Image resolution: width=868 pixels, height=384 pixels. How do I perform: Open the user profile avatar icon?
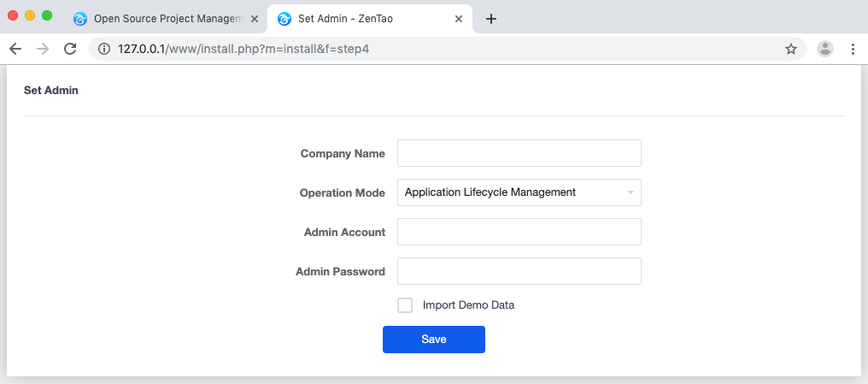824,49
